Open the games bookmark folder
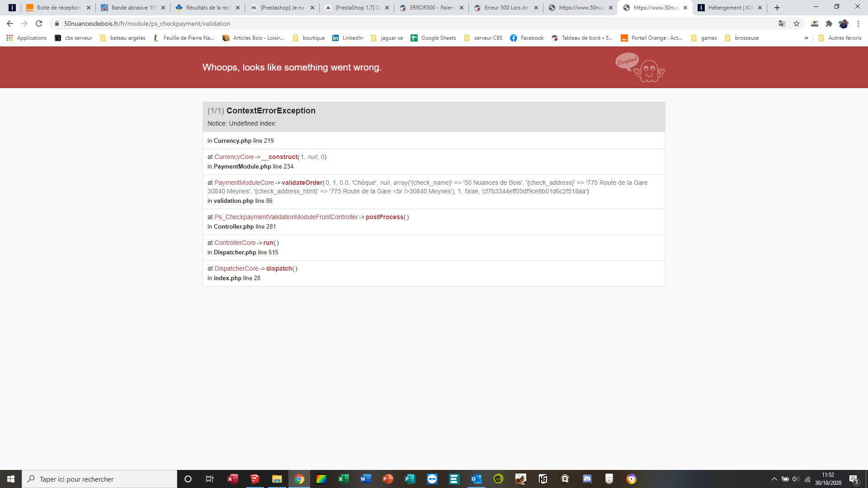 704,38
